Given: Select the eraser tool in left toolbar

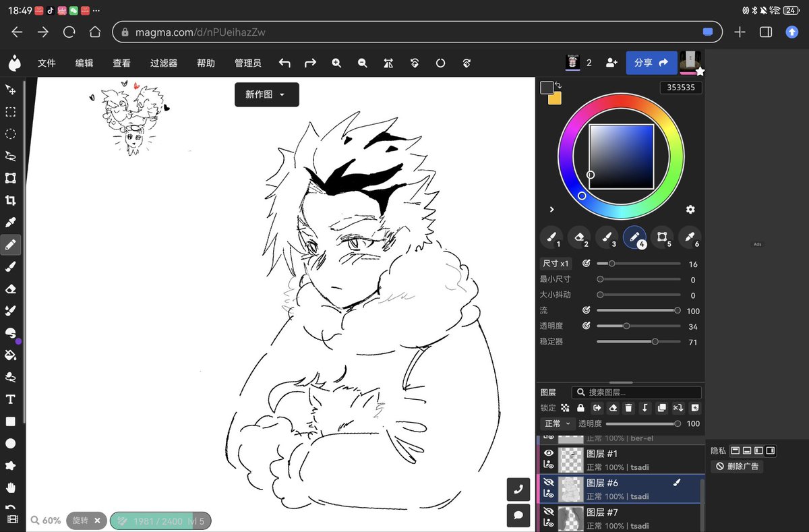Looking at the screenshot, I should coord(11,289).
